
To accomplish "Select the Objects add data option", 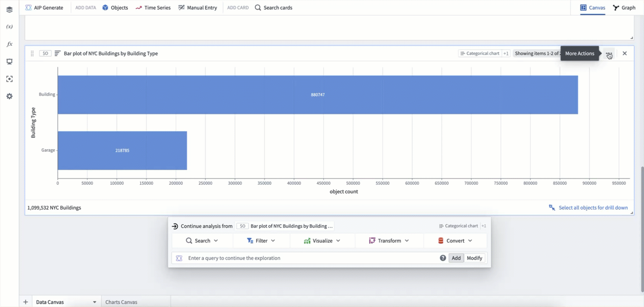I will 115,8.
